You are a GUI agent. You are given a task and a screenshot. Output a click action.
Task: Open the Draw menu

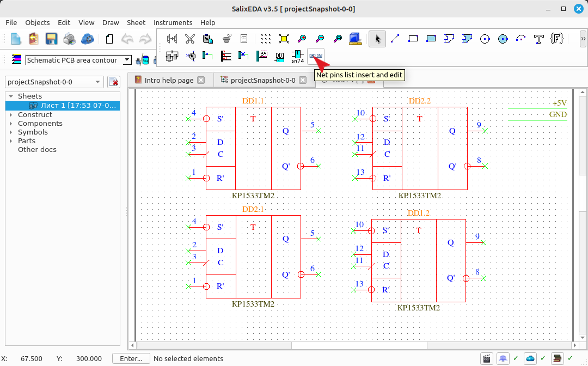coord(111,22)
